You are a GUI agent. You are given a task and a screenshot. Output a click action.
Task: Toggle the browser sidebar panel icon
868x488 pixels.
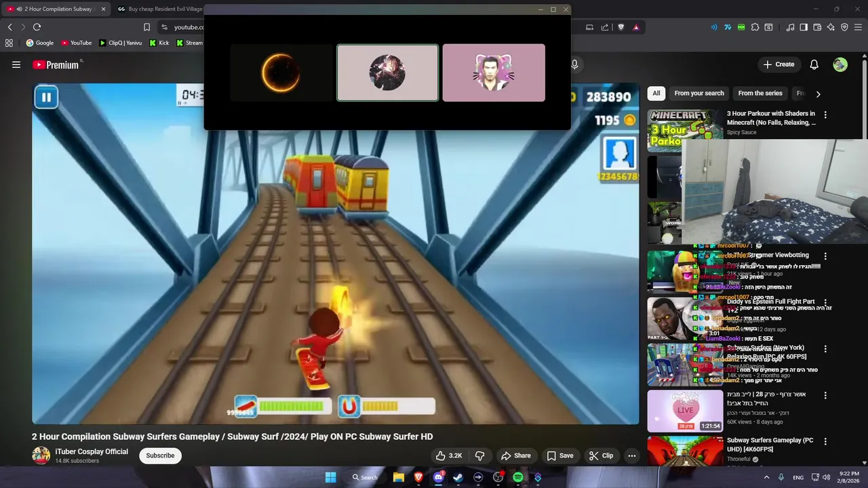(x=804, y=27)
